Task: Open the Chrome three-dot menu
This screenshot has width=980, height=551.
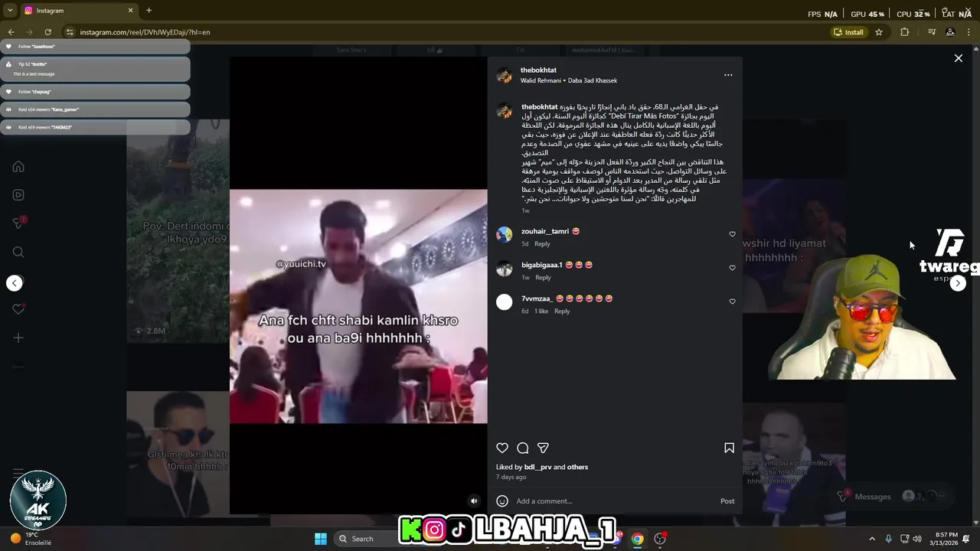Action: (969, 32)
